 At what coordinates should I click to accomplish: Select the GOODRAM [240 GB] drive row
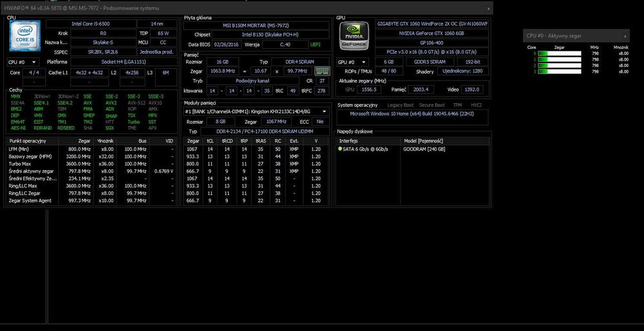pyautogui.click(x=412, y=149)
